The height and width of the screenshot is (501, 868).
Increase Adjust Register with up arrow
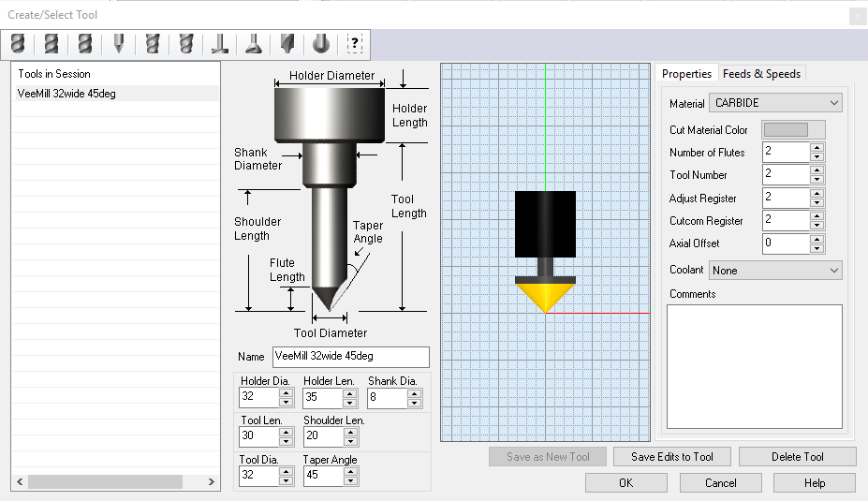817,193
